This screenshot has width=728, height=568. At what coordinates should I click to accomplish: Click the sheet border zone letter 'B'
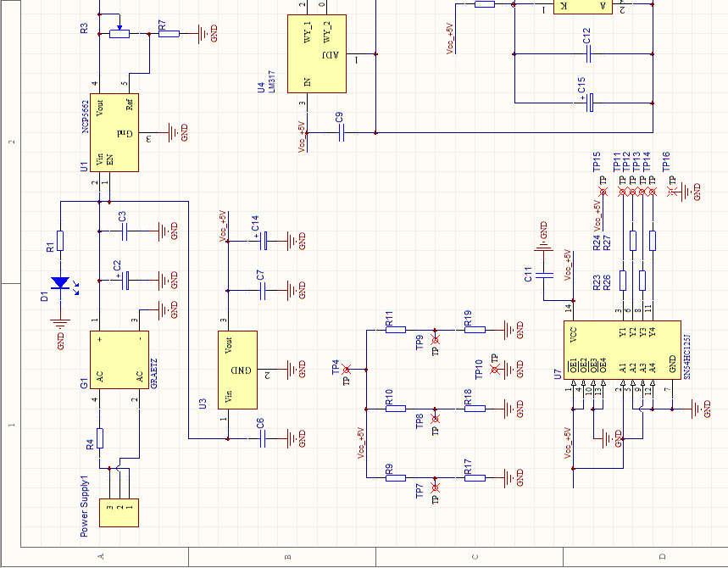[288, 557]
